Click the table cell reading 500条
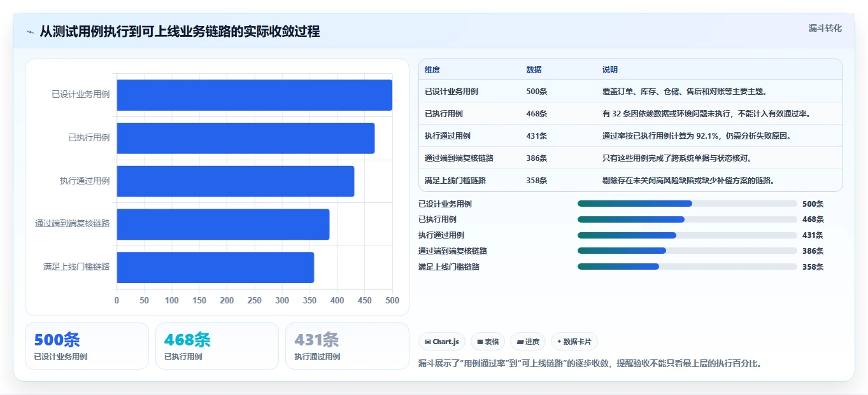868x395 pixels. click(x=537, y=92)
